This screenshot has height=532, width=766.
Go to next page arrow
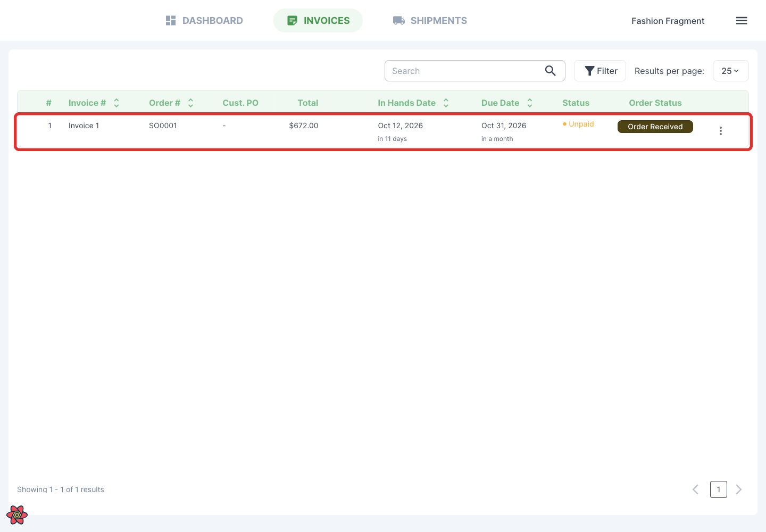739,489
